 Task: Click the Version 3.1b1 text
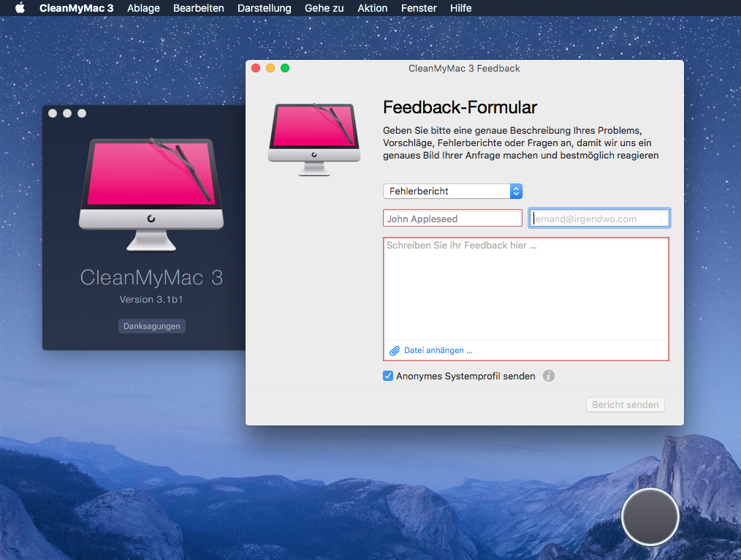(x=151, y=300)
